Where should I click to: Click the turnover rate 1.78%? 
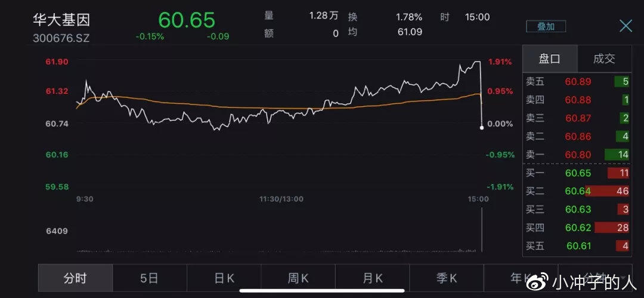(408, 17)
